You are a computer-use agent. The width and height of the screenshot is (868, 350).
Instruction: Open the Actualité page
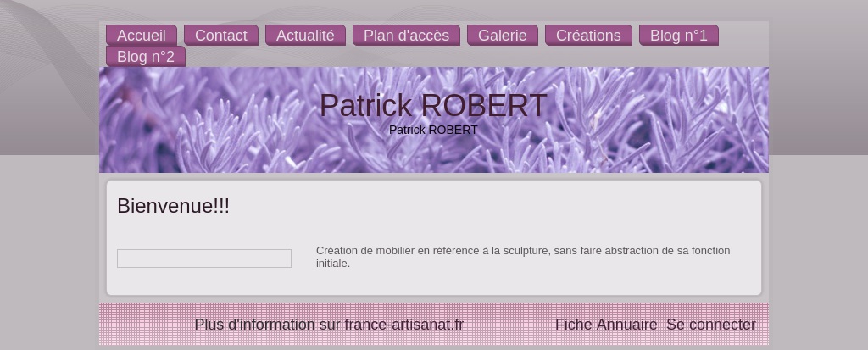coord(305,36)
